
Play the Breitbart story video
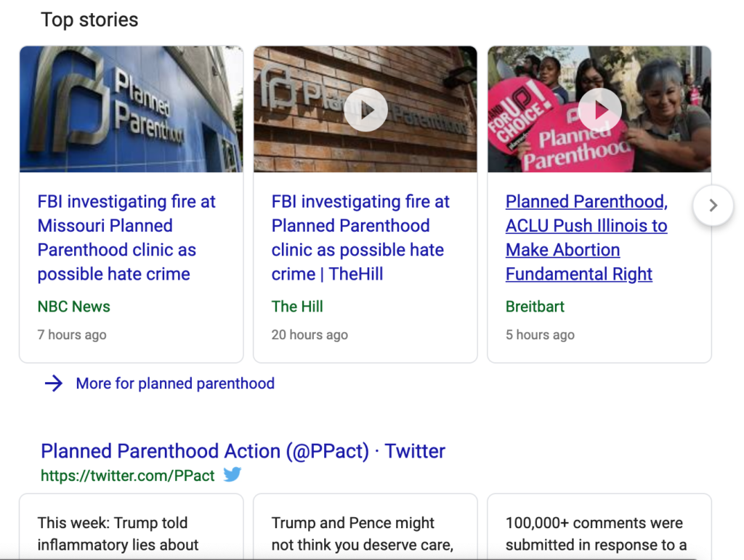[x=599, y=110]
